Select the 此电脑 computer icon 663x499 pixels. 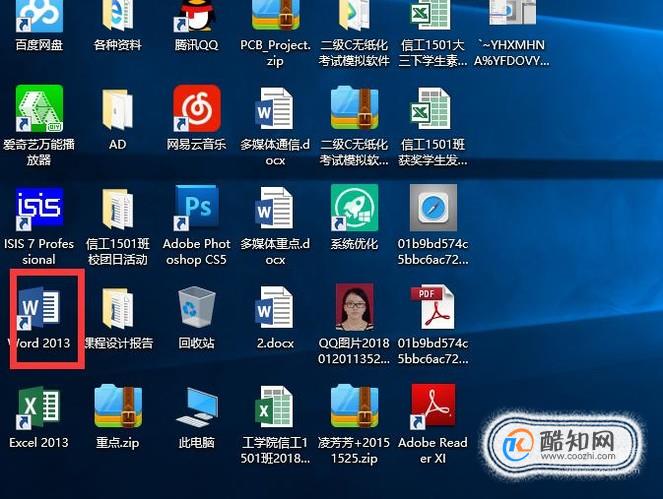click(197, 407)
